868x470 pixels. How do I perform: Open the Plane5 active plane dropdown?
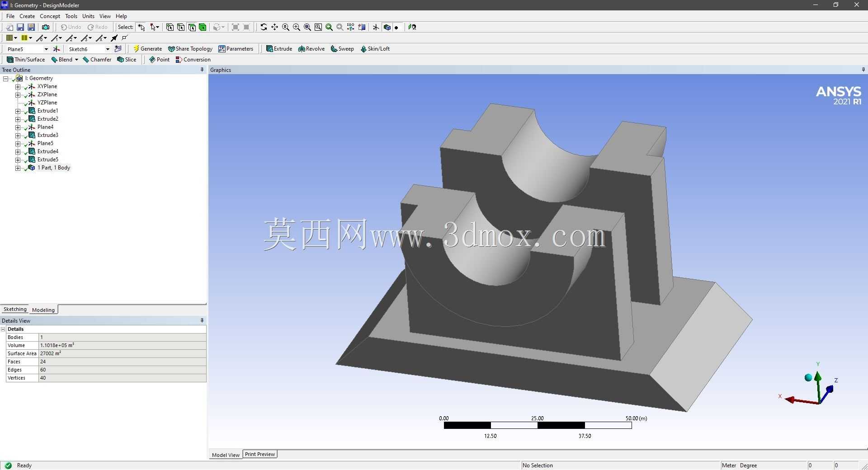pos(46,49)
